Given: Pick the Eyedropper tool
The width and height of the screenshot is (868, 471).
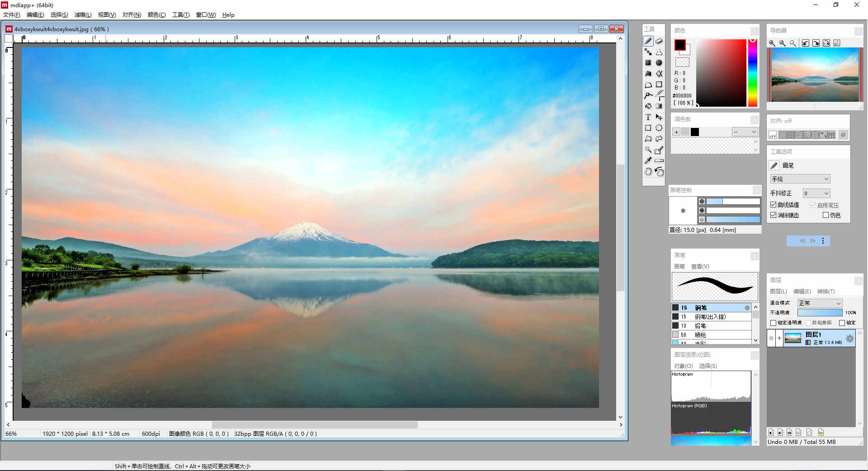Looking at the screenshot, I should (648, 160).
